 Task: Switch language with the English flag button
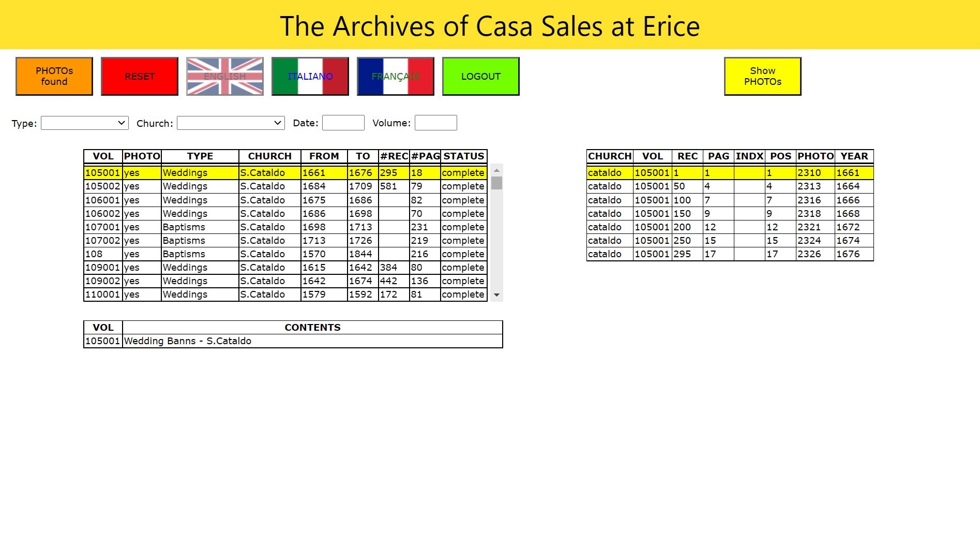point(225,76)
